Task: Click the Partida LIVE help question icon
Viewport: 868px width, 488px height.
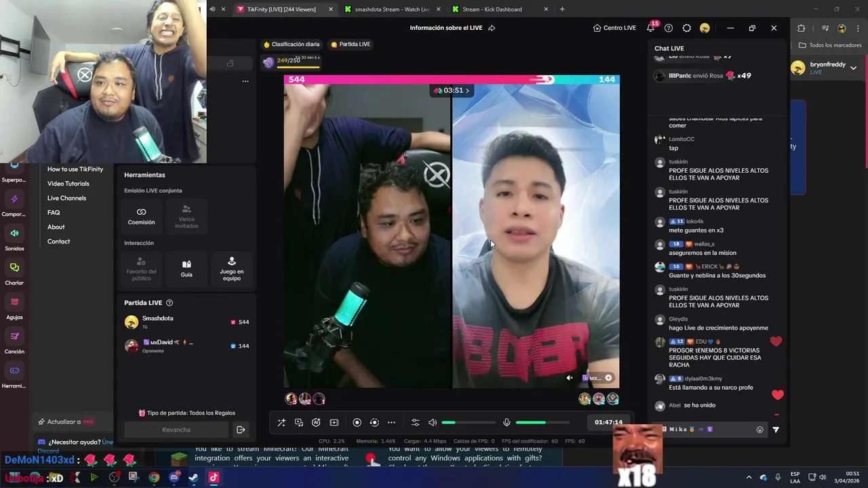Action: (170, 303)
